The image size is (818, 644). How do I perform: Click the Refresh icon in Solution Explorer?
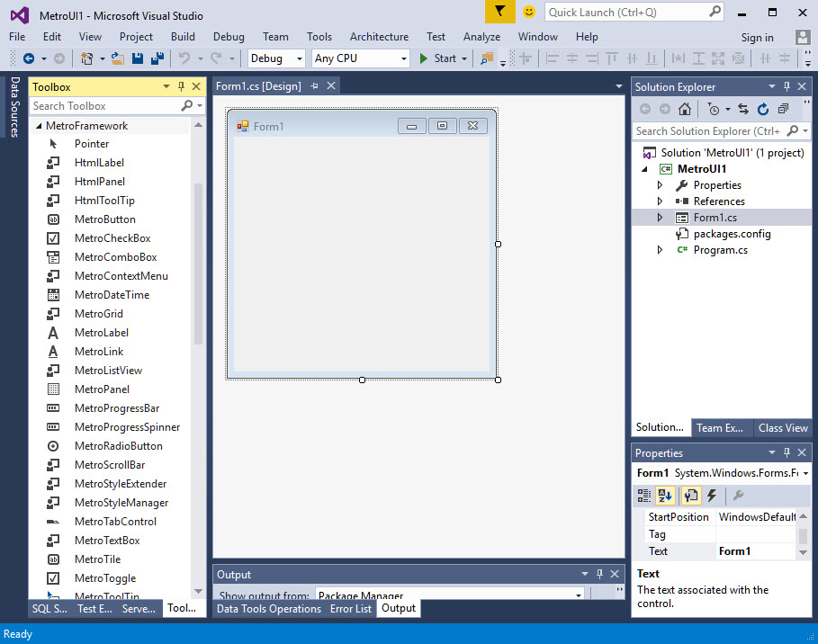(763, 109)
